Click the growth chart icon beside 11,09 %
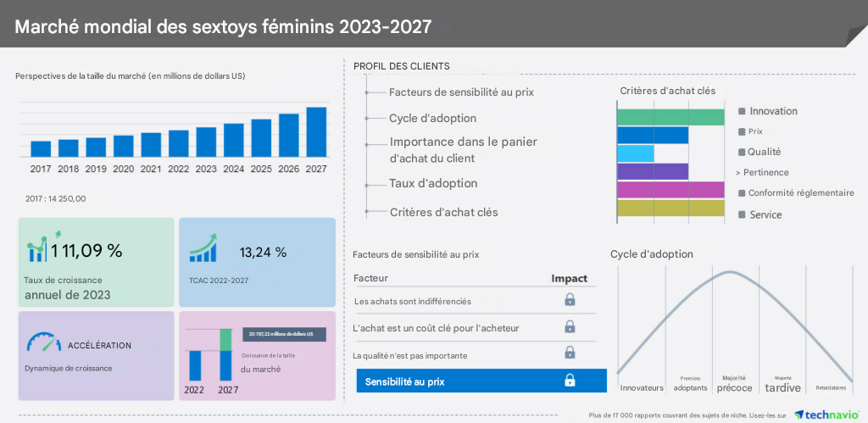Viewport: 868px width, 423px height. 39,247
